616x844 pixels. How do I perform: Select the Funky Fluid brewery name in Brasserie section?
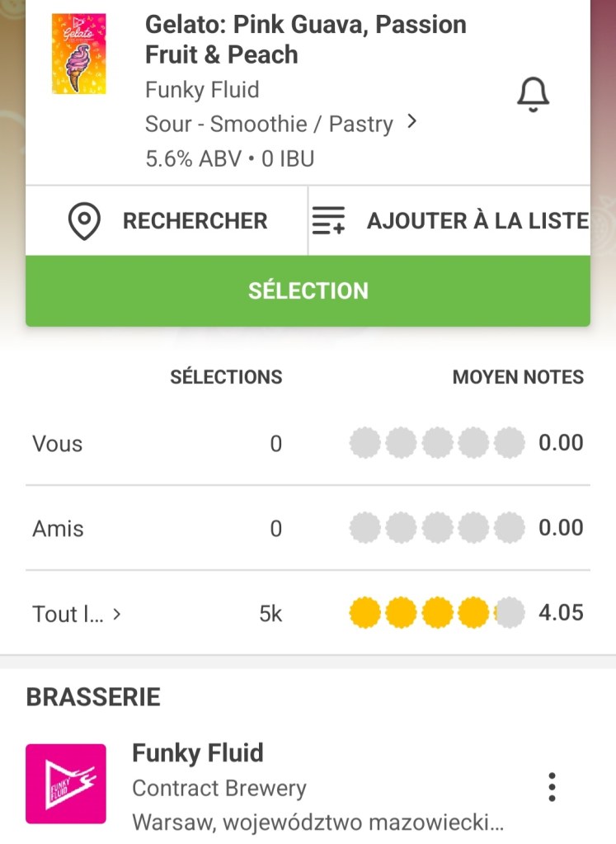pyautogui.click(x=198, y=753)
